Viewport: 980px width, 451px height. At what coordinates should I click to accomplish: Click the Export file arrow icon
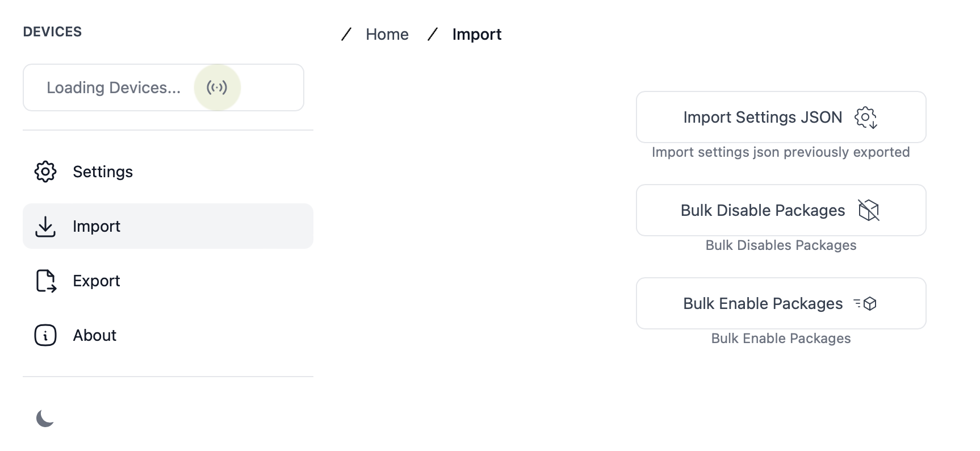(46, 281)
